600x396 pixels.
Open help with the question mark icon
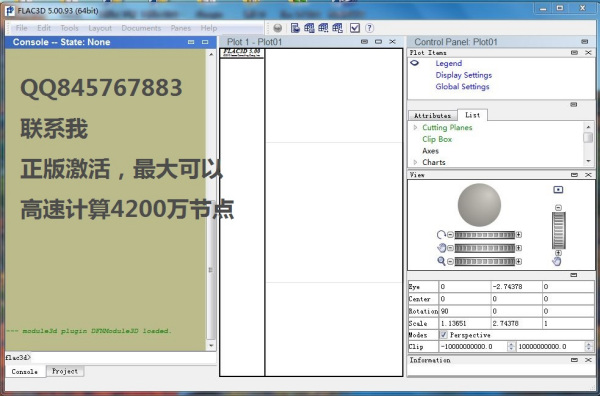pos(369,28)
